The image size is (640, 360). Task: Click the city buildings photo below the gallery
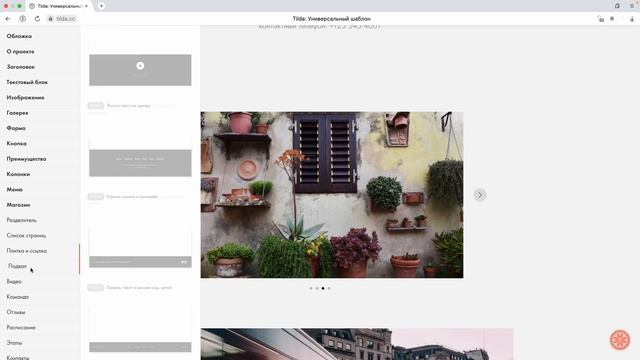click(357, 344)
